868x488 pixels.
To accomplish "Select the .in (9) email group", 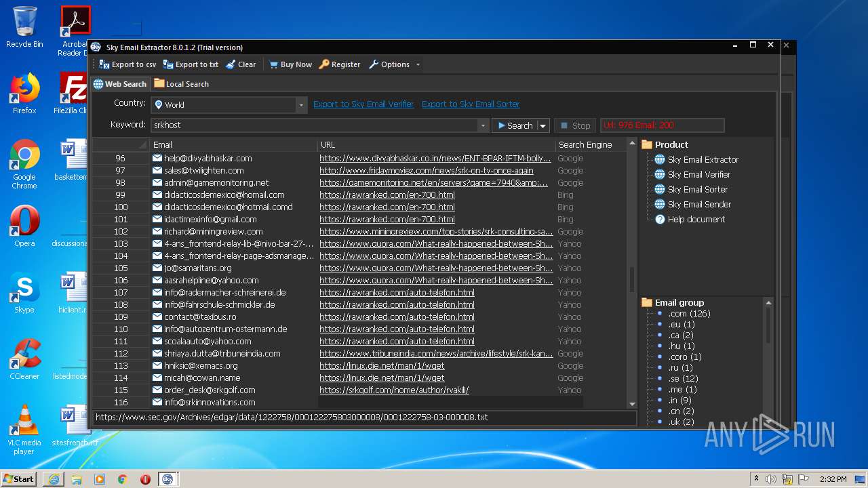I will point(680,401).
